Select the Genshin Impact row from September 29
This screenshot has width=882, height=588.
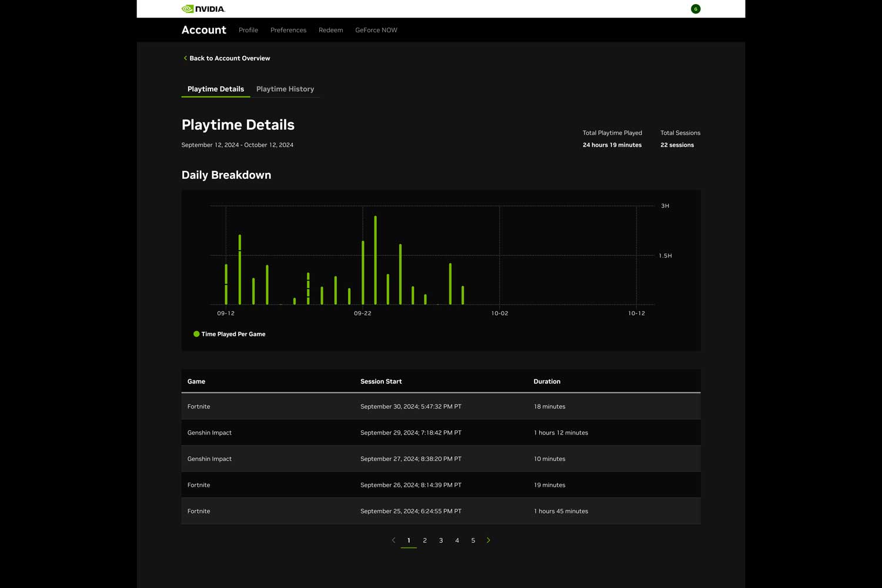click(441, 433)
